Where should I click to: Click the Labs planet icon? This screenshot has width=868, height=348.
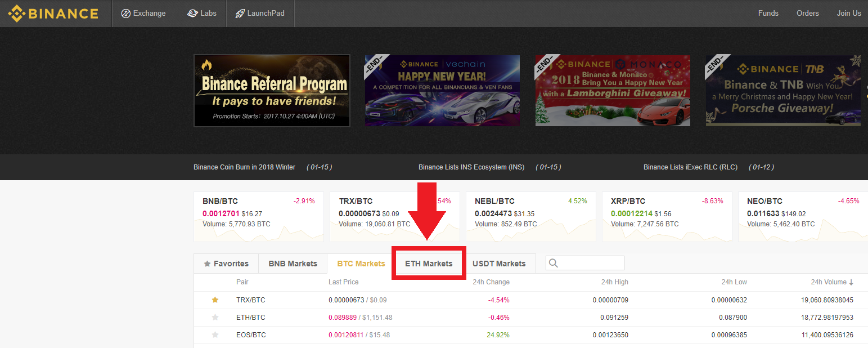pyautogui.click(x=193, y=14)
